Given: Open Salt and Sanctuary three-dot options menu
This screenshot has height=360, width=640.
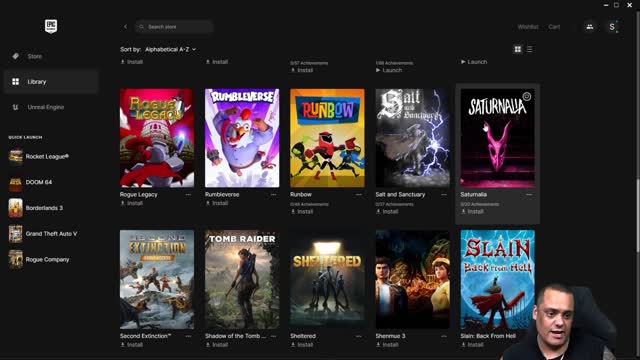Looking at the screenshot, I should 444,195.
